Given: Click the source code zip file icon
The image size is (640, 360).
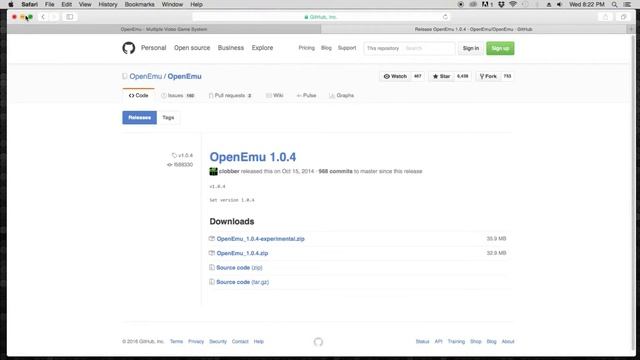Looking at the screenshot, I should [211, 267].
